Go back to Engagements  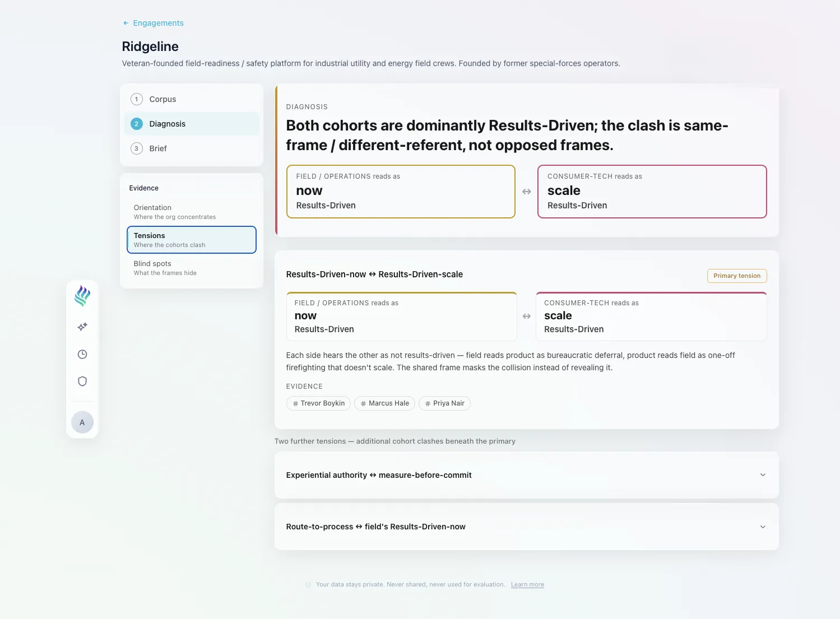(x=158, y=23)
